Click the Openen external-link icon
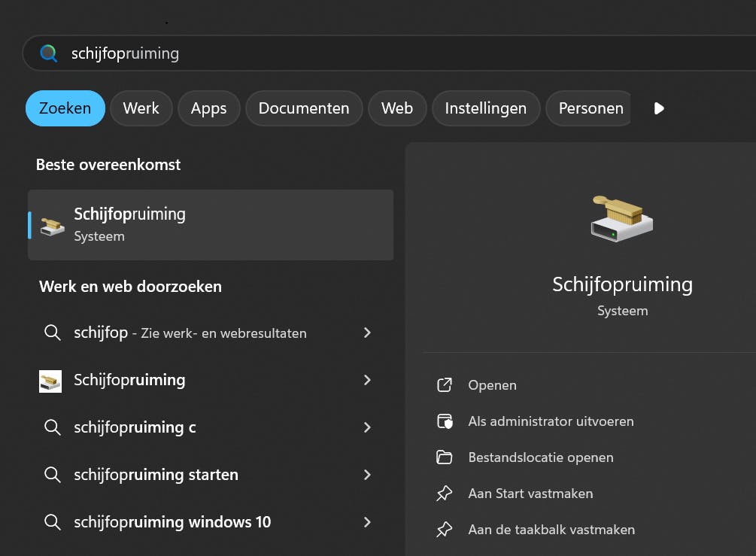 pyautogui.click(x=445, y=385)
